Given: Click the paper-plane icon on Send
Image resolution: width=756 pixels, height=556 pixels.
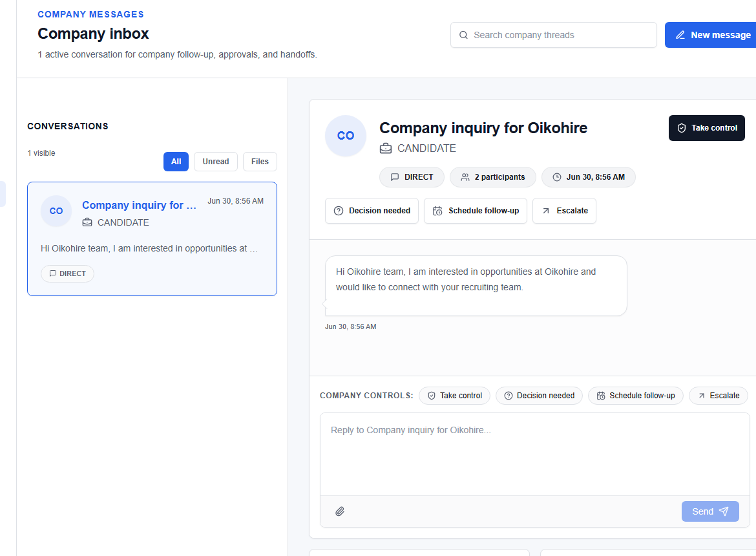Looking at the screenshot, I should (x=724, y=511).
